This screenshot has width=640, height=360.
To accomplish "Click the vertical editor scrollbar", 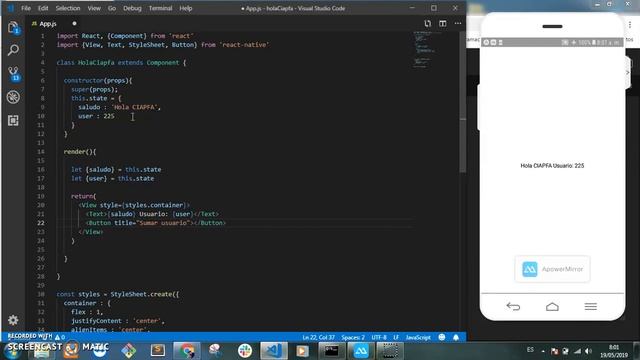I will tap(462, 102).
